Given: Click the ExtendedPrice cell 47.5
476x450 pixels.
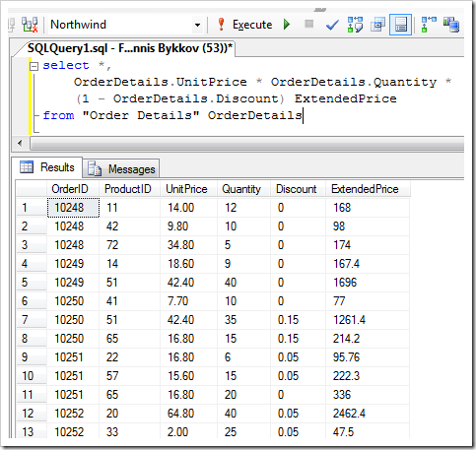Looking at the screenshot, I should point(368,432).
